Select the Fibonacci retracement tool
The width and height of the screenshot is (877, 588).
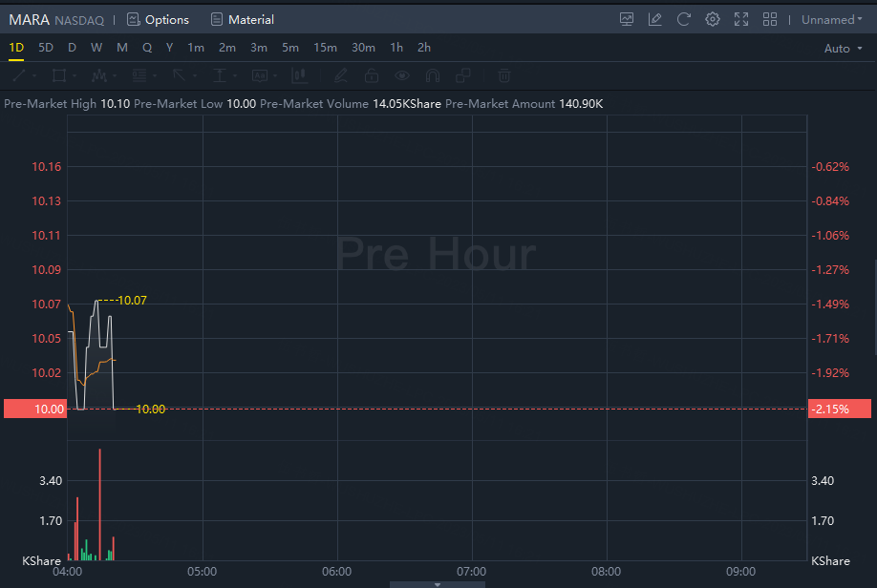pos(139,75)
